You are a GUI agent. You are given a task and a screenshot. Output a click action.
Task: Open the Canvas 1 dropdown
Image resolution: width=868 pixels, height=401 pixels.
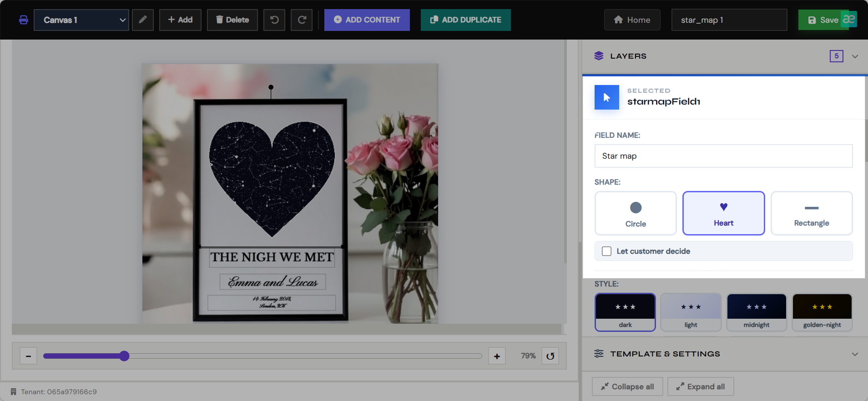81,20
